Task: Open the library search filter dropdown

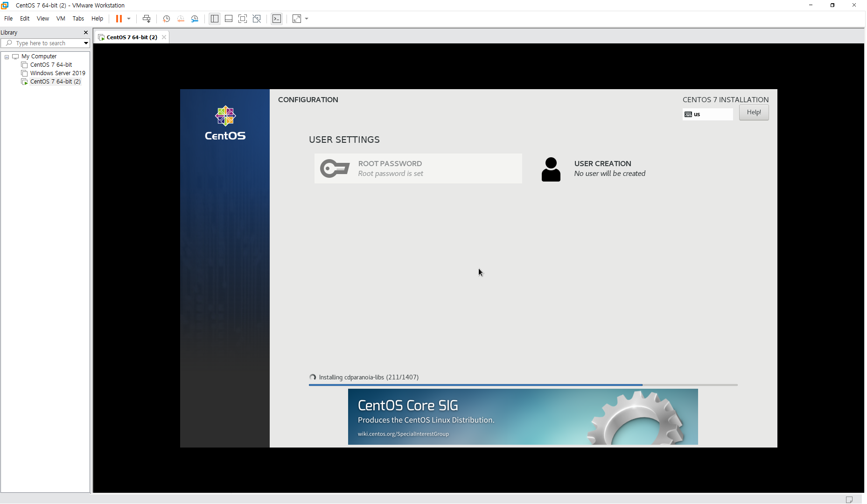Action: coord(86,43)
